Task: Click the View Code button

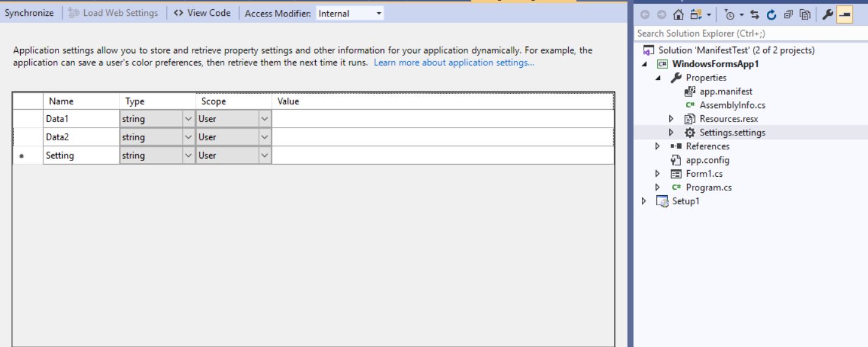Action: [202, 13]
